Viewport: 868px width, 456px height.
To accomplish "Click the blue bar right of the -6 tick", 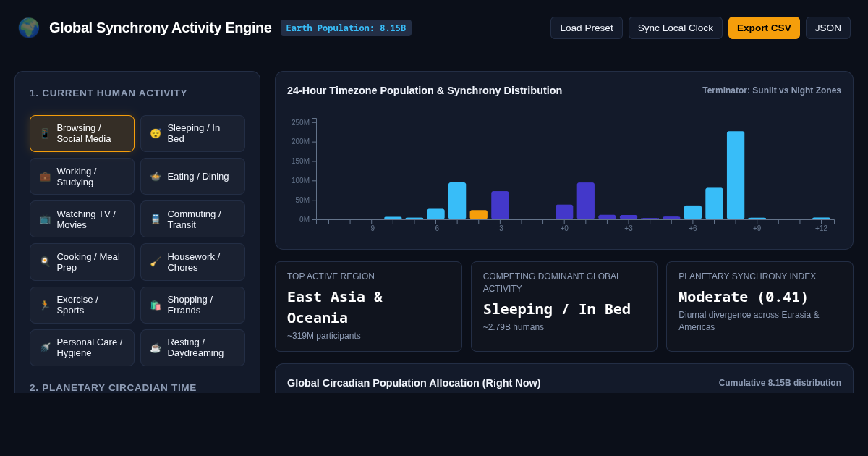I will click(x=457, y=201).
